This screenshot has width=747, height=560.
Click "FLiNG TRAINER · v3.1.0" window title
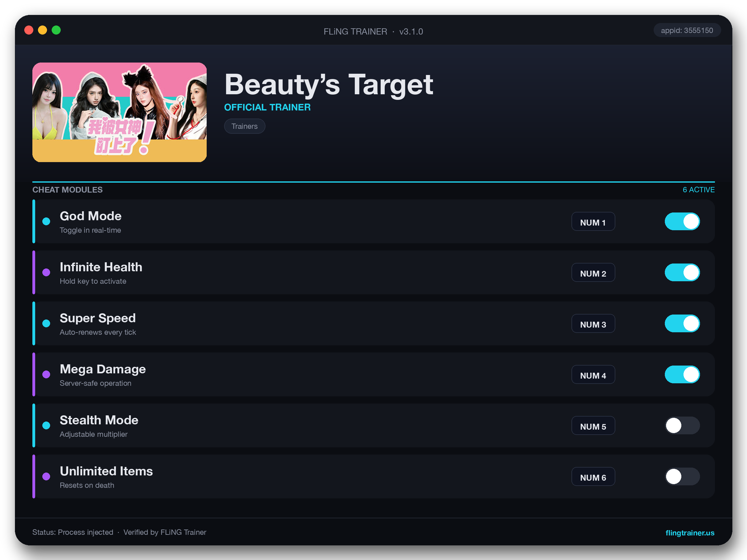click(373, 31)
